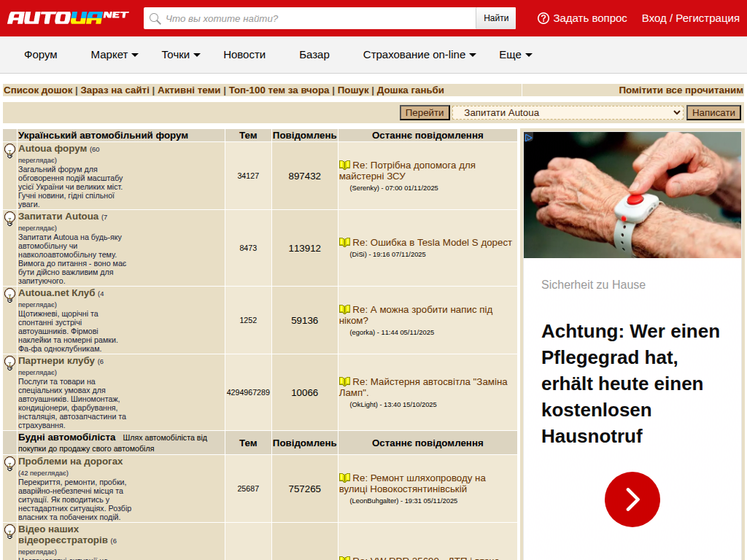Open the Новости menu item
Screen dimensions: 747x560
[x=244, y=55]
